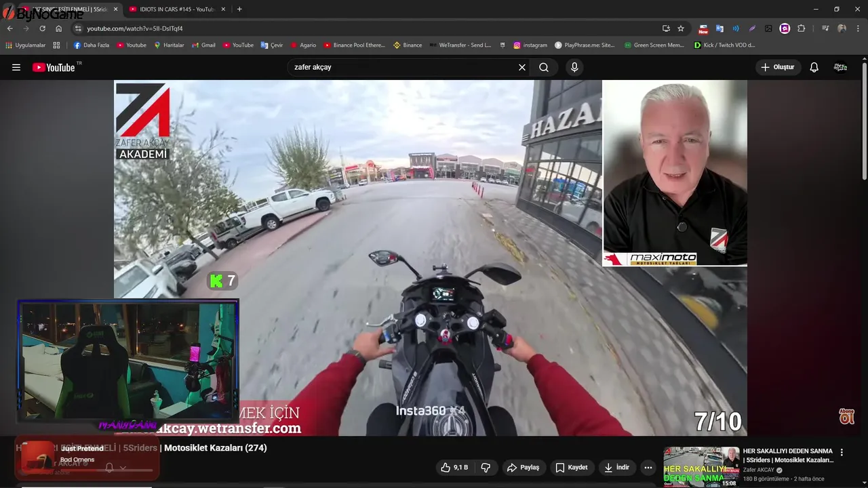Viewport: 868px width, 488px height.
Task: Open the Gmail bookmark
Action: pyautogui.click(x=203, y=45)
